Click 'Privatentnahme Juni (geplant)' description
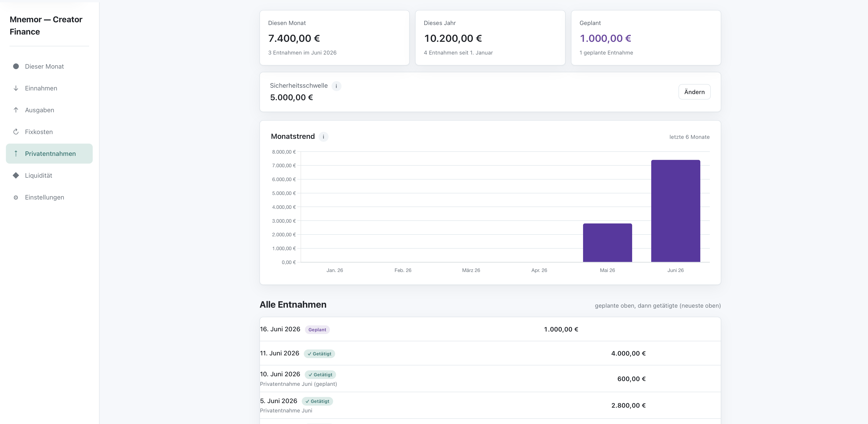The image size is (868, 424). (x=298, y=384)
